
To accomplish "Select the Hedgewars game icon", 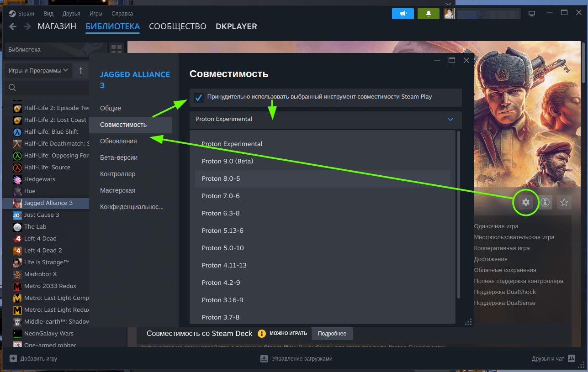I will click(x=17, y=179).
